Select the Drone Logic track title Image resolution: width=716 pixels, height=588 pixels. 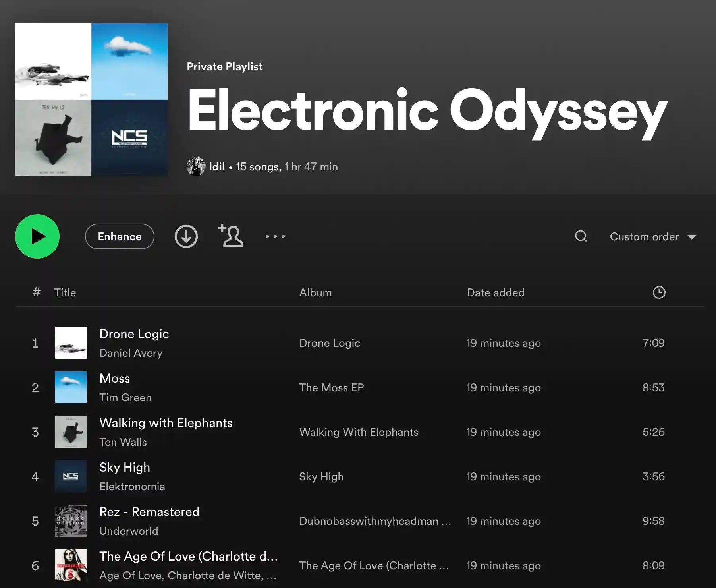pos(134,334)
